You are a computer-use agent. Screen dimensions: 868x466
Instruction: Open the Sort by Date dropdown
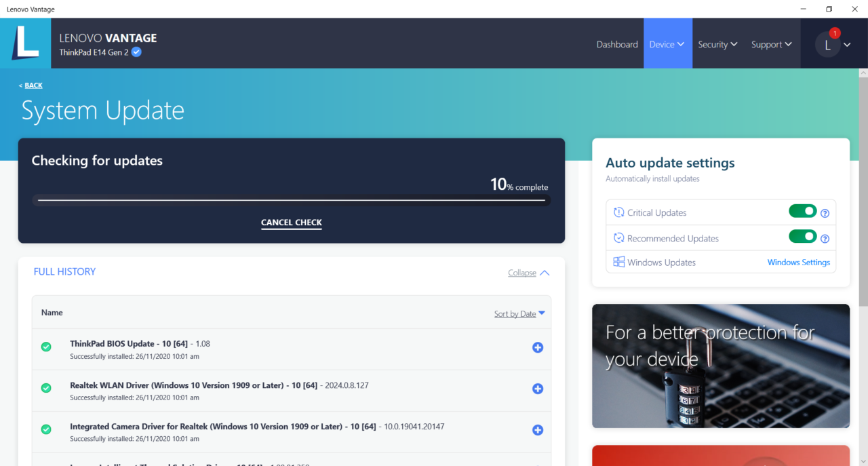pos(519,313)
